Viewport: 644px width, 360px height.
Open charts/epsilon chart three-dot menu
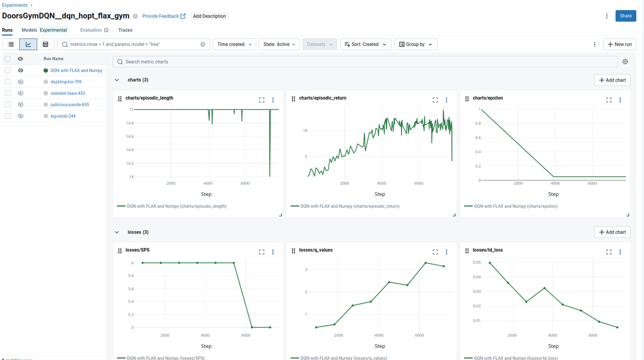tap(620, 100)
